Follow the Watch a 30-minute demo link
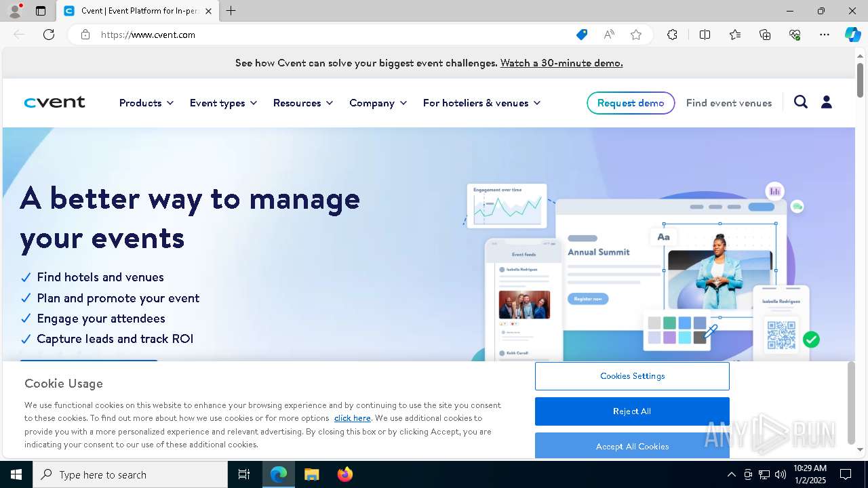Viewport: 868px width, 488px height. coord(561,63)
